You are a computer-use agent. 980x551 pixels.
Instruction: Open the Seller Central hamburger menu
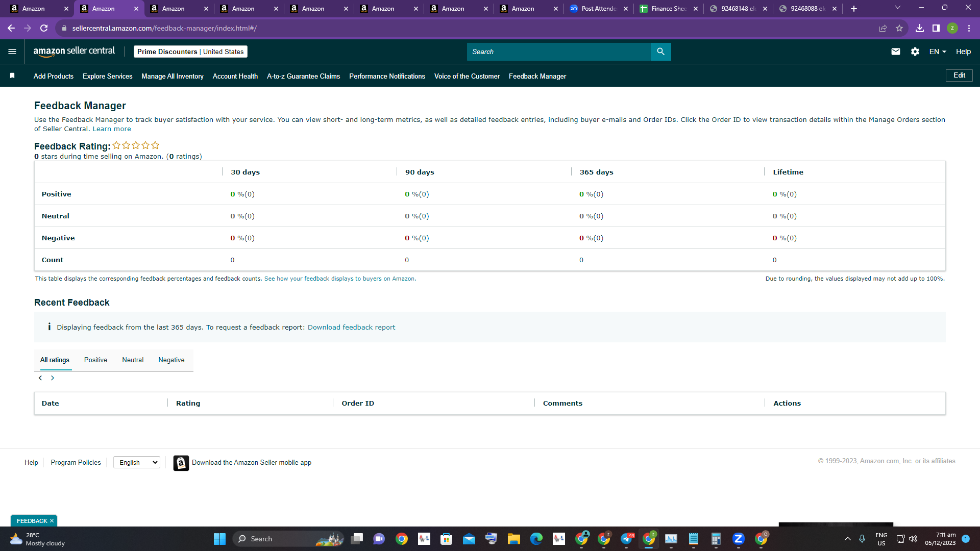(12, 52)
